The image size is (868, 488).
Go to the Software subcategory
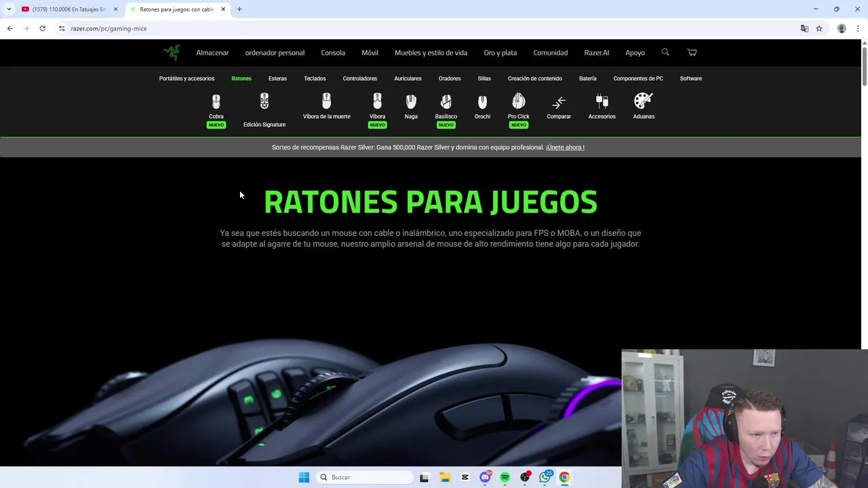[691, 79]
